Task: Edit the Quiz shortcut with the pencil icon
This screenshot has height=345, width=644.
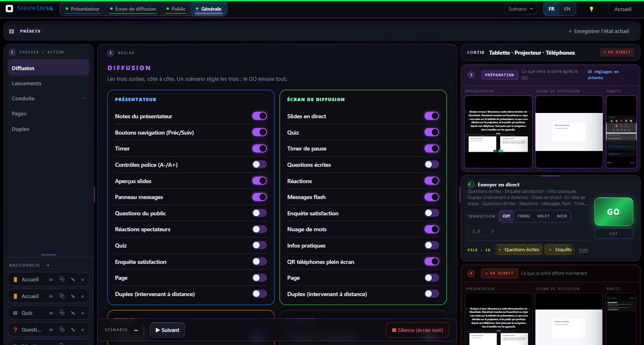Action: tap(73, 313)
